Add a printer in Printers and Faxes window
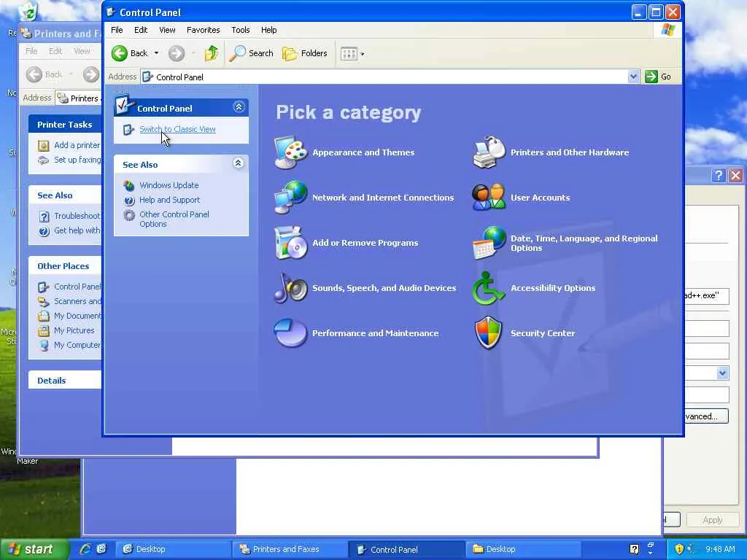This screenshot has width=747, height=560. tap(77, 145)
